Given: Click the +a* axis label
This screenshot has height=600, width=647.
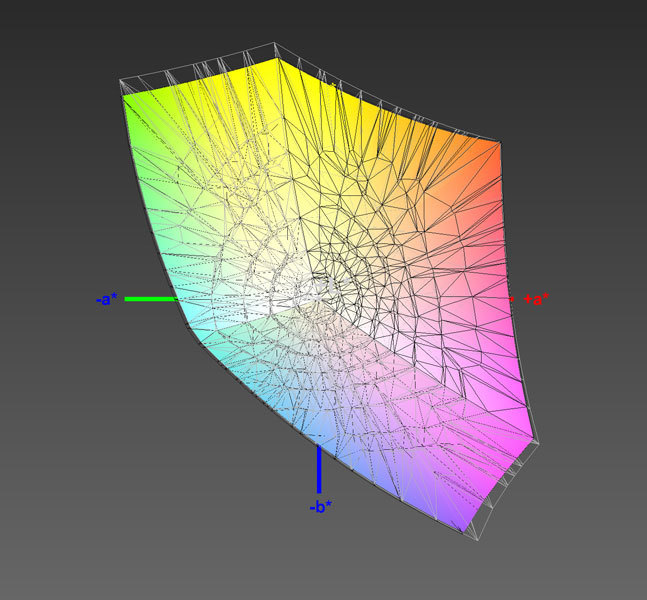Looking at the screenshot, I should pyautogui.click(x=536, y=299).
